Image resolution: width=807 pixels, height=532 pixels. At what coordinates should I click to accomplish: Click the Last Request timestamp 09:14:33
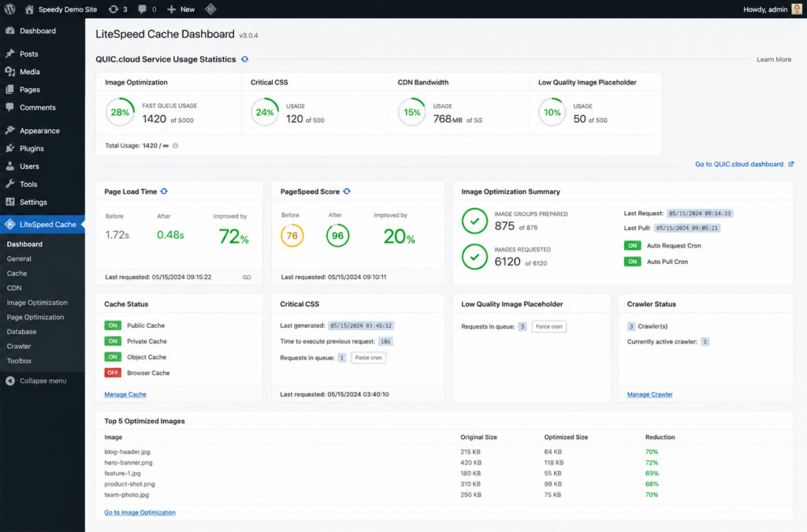(700, 213)
